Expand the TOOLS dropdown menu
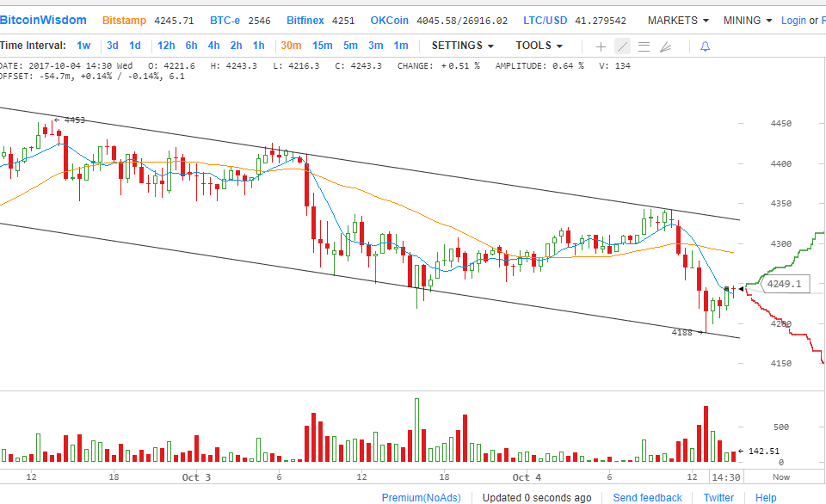 [x=539, y=46]
